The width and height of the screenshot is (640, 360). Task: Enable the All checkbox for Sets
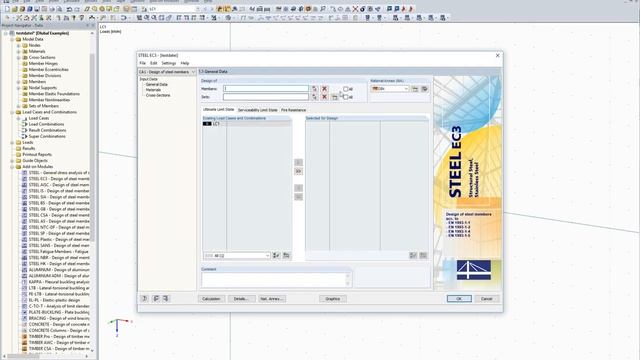tap(346, 97)
